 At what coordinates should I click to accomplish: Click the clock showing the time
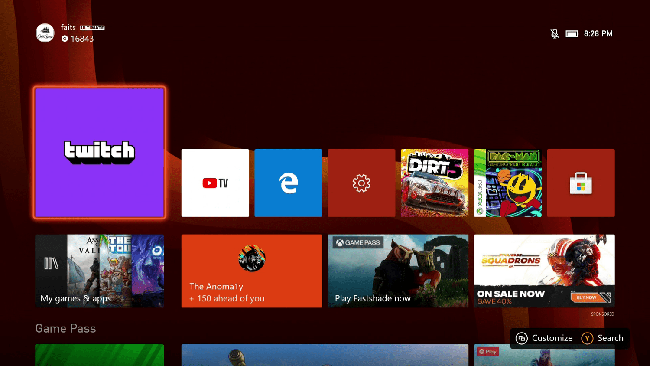tap(598, 34)
